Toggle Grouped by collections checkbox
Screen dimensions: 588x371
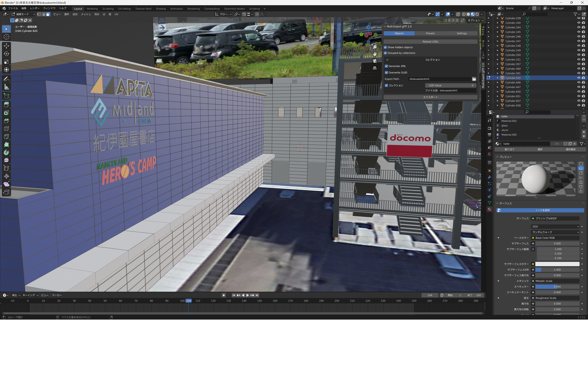(385, 53)
